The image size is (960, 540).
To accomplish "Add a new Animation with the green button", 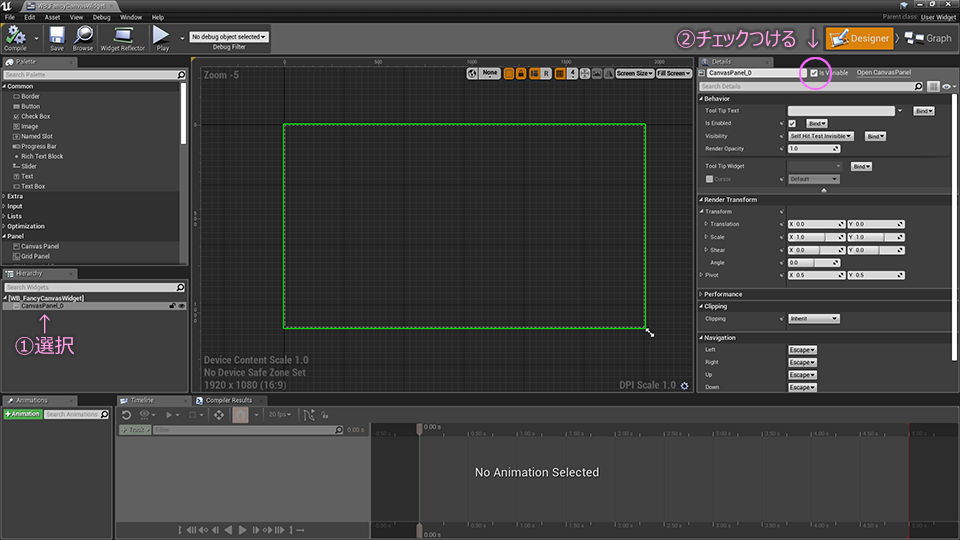I will [x=23, y=414].
